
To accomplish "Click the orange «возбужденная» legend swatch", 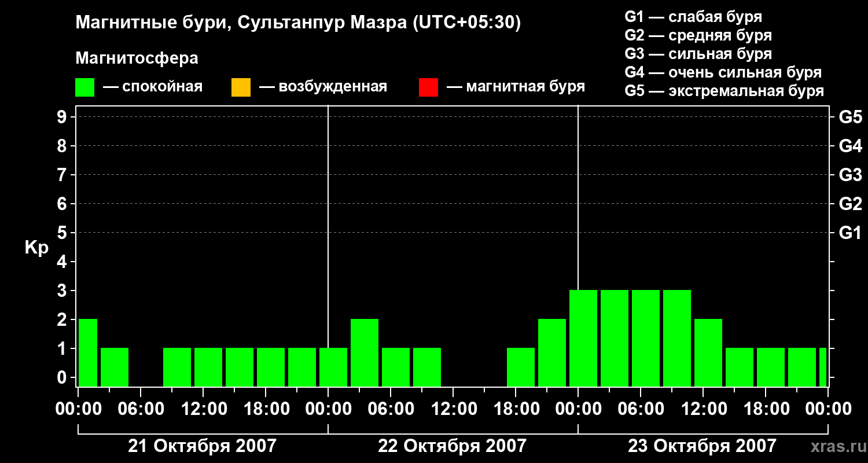I will (241, 87).
